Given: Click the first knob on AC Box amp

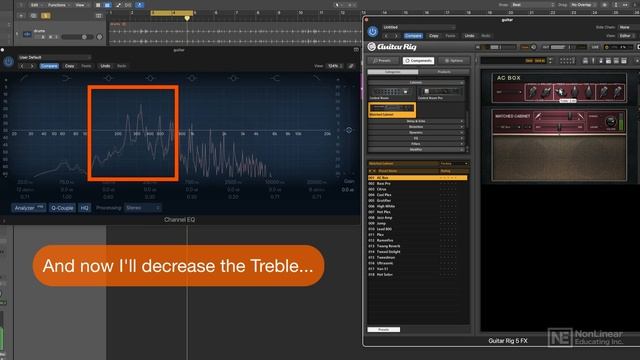Looking at the screenshot, I should point(532,92).
